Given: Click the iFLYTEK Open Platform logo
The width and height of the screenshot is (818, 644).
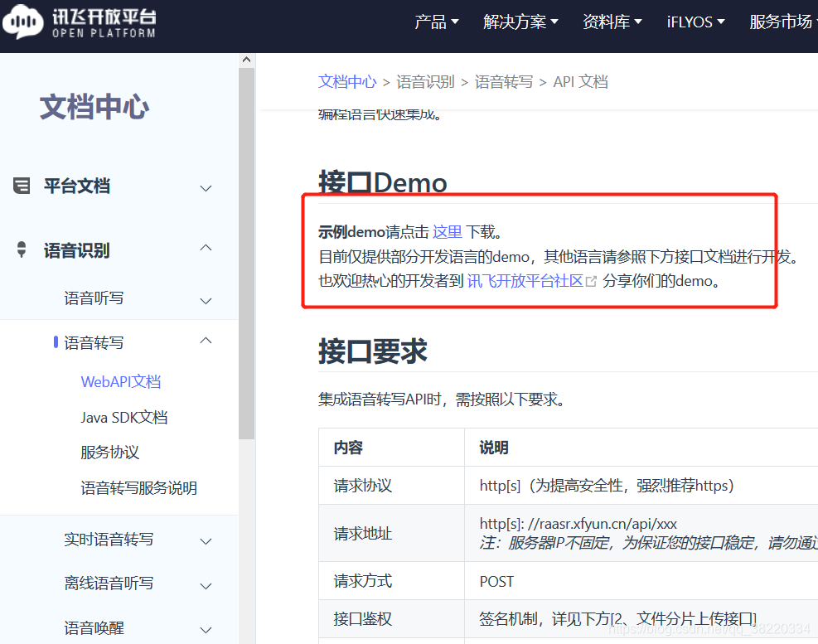Looking at the screenshot, I should 79,22.
